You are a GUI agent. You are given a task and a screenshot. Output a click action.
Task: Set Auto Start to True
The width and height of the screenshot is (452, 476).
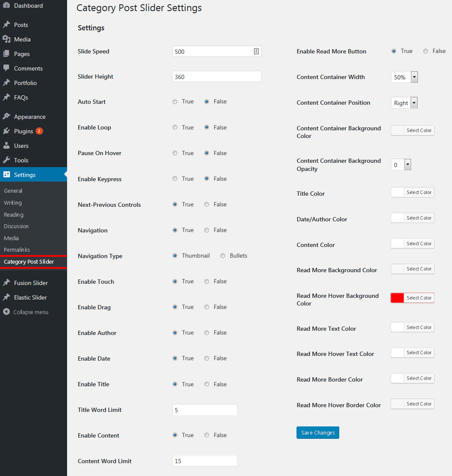pos(175,102)
